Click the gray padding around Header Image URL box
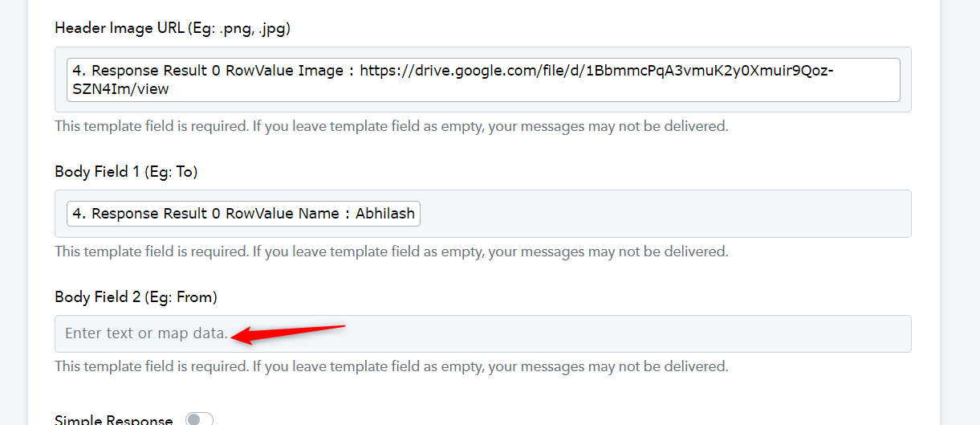Viewport: 980px width, 425px height. click(x=482, y=107)
